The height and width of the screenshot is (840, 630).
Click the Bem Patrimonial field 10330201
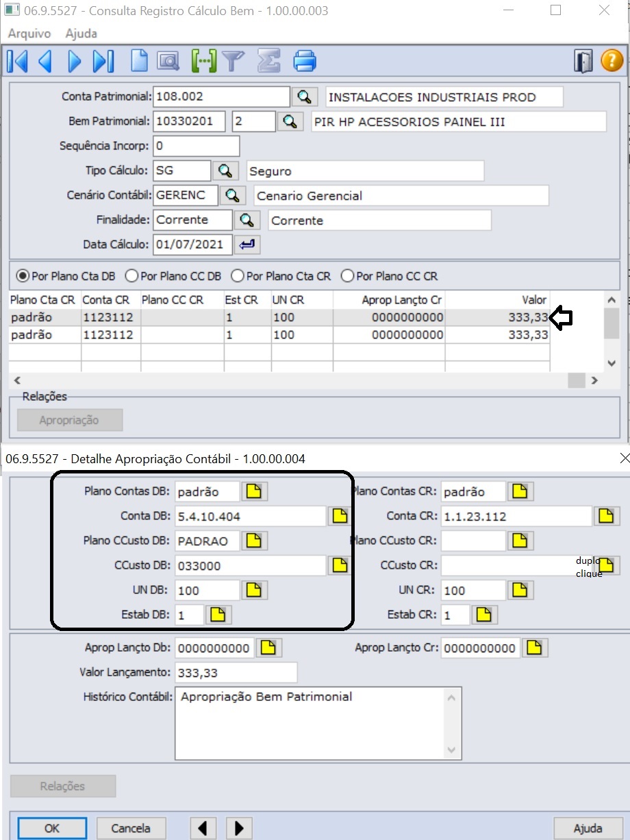(x=188, y=121)
